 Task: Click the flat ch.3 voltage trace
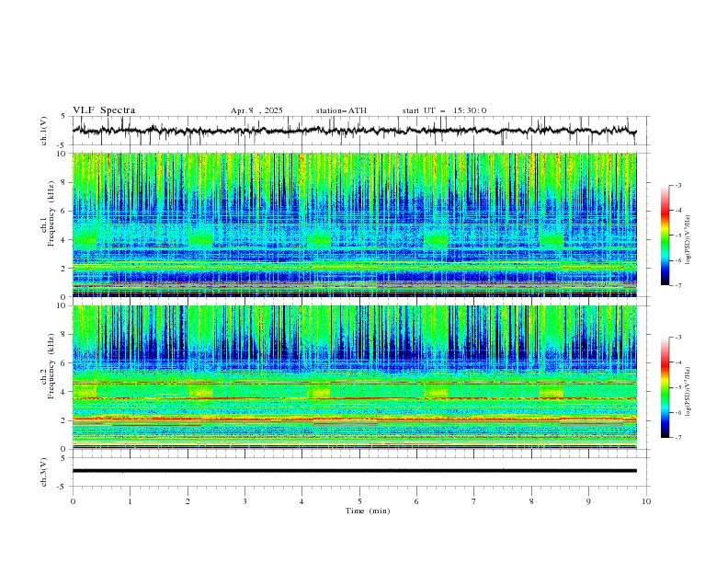[x=354, y=471]
